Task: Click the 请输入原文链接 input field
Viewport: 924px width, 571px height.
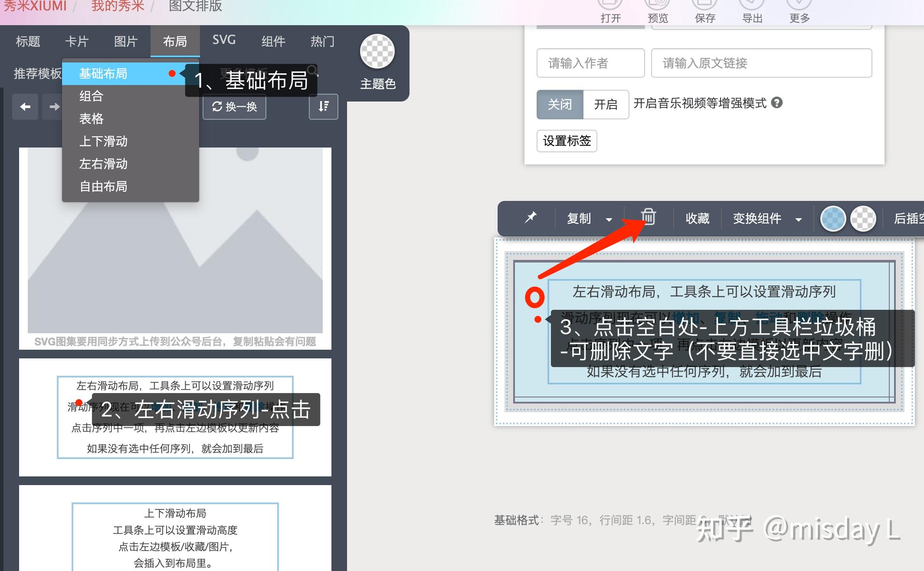Action: (x=761, y=63)
